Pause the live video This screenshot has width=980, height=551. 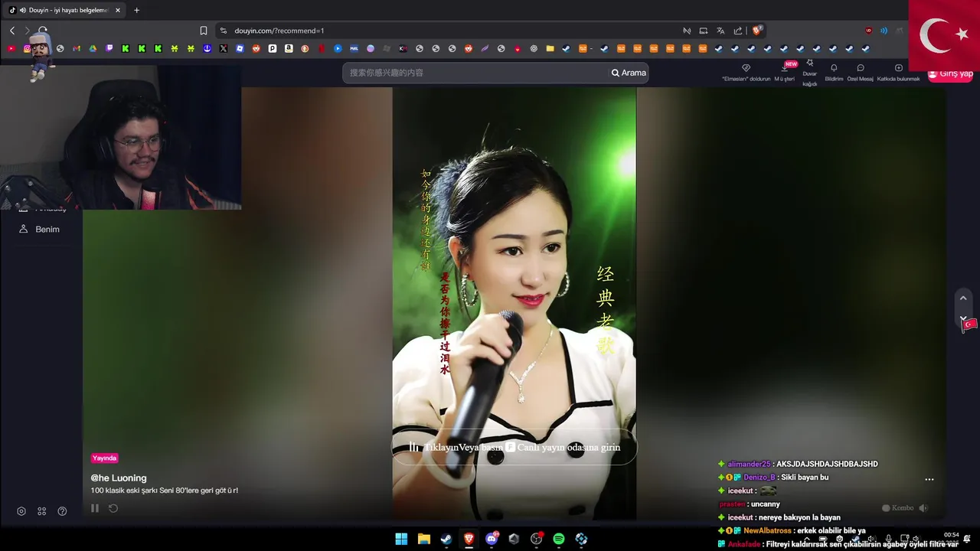pos(95,508)
